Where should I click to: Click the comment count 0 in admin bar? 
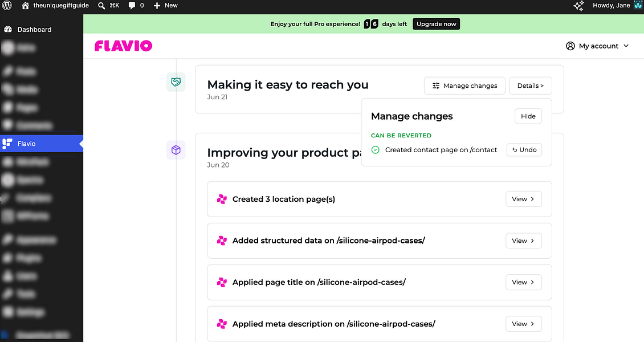pyautogui.click(x=142, y=6)
